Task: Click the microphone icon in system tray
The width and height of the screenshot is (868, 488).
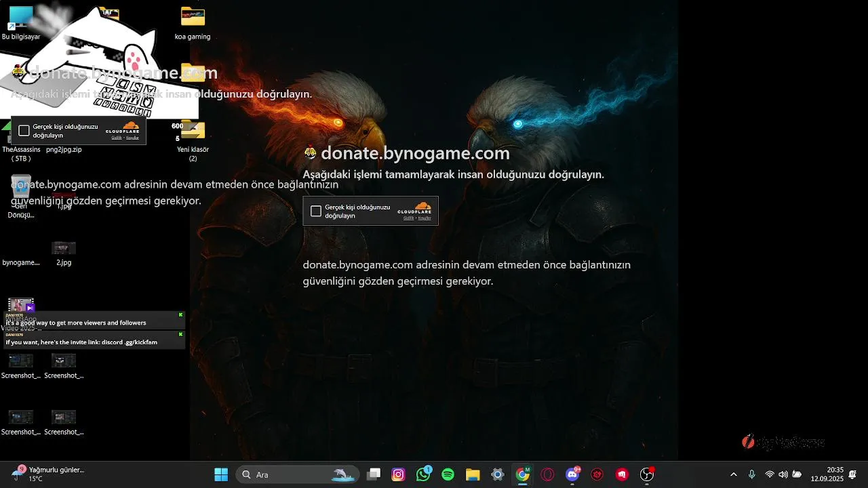Action: coord(751,474)
